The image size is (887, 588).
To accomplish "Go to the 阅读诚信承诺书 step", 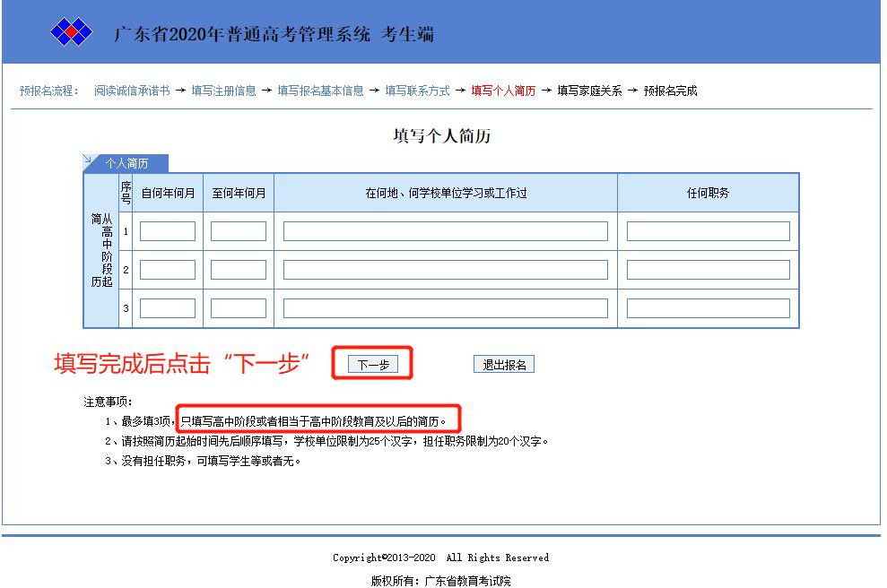I will tap(132, 91).
